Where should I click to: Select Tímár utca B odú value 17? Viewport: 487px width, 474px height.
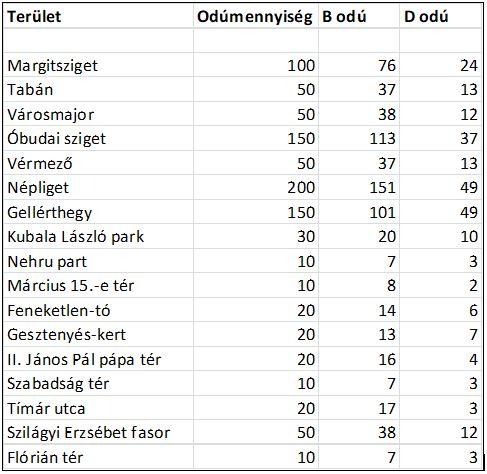(359, 408)
